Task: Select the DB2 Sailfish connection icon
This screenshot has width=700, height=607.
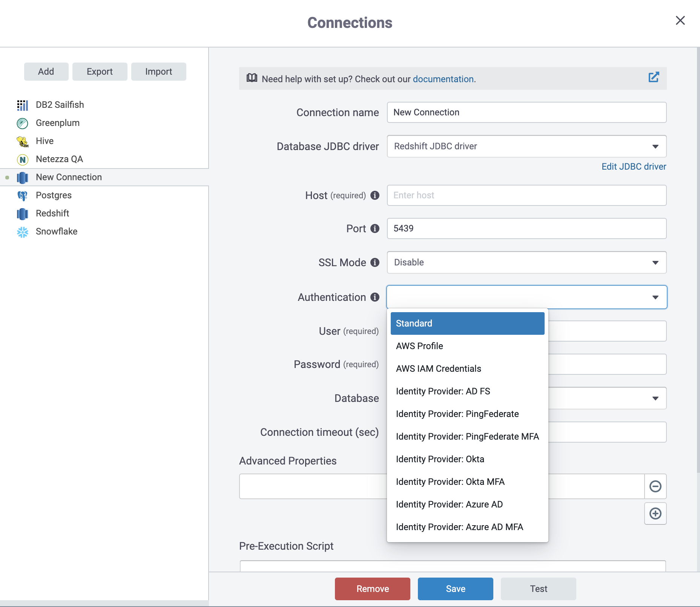Action: (23, 105)
